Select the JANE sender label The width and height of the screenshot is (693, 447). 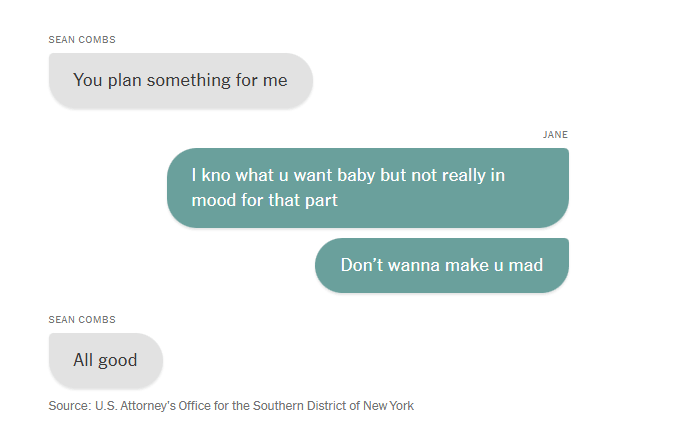[555, 134]
